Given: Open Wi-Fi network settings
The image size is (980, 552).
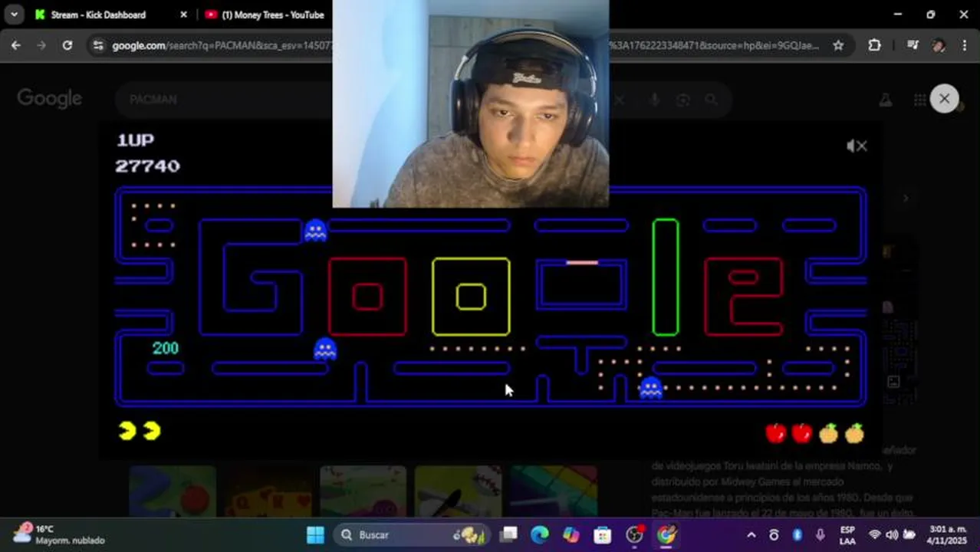Looking at the screenshot, I should [874, 534].
